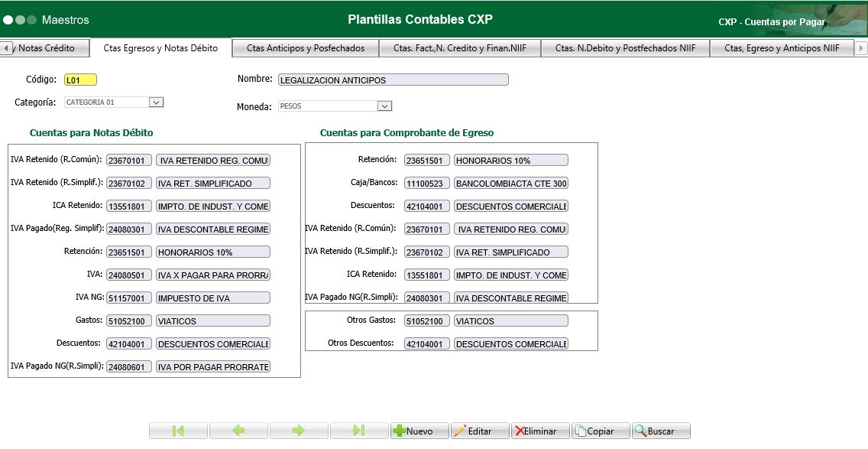Click the Gastos code field 51052100
868x449 pixels.
(129, 321)
